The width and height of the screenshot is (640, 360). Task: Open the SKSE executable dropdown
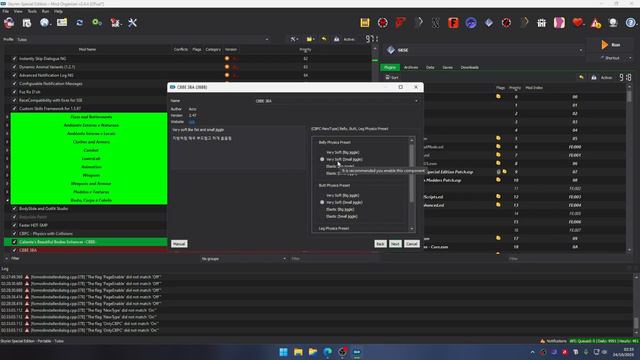(484, 50)
